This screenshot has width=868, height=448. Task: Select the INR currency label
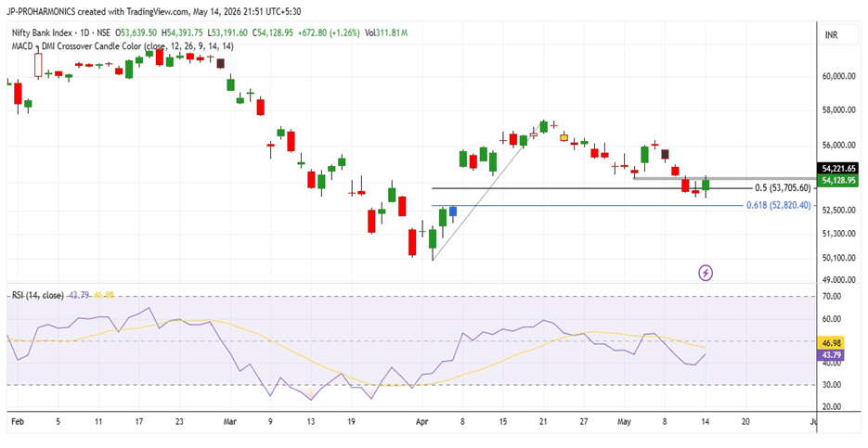(x=831, y=35)
